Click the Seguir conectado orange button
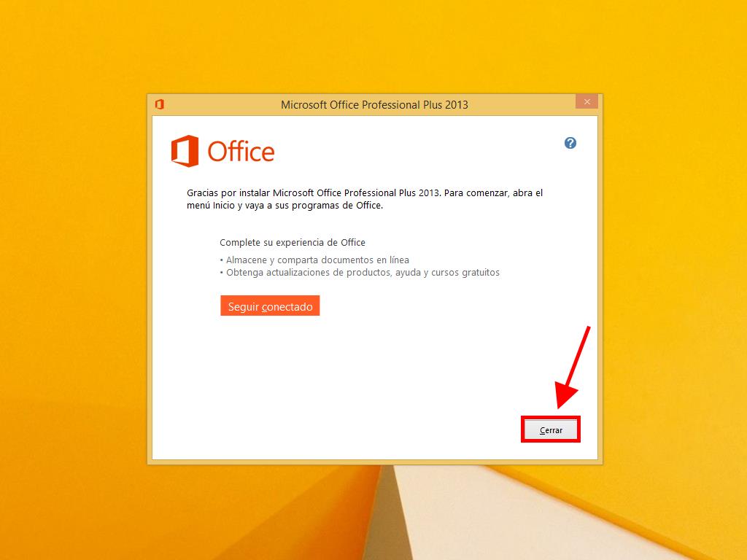 pyautogui.click(x=270, y=306)
